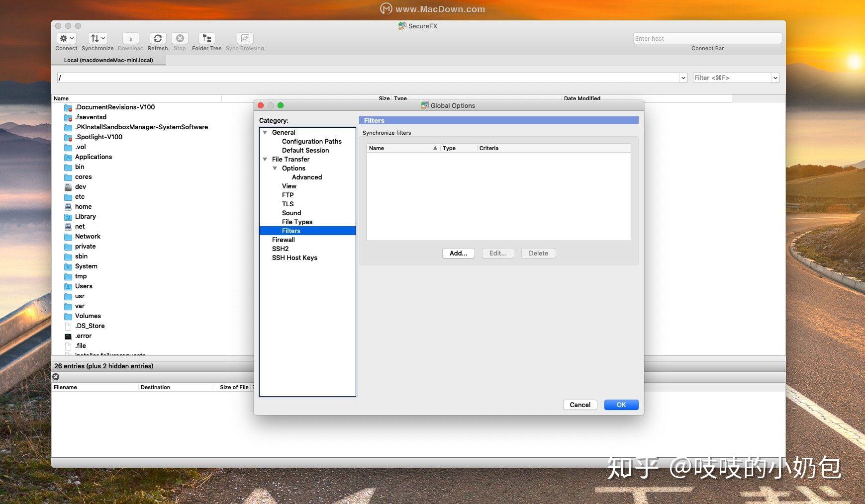Viewport: 865px width, 504px height.
Task: Click the Network folder icon
Action: click(x=68, y=237)
